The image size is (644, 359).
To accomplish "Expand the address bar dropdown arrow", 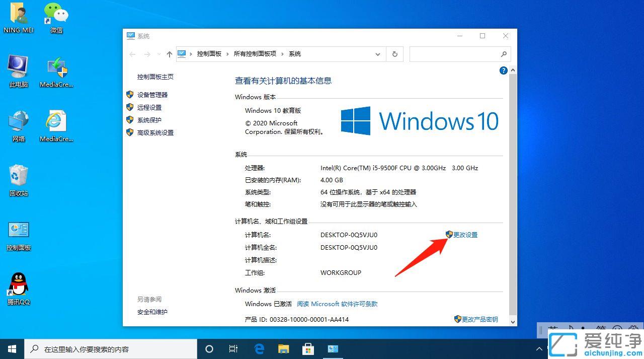I will tap(378, 54).
